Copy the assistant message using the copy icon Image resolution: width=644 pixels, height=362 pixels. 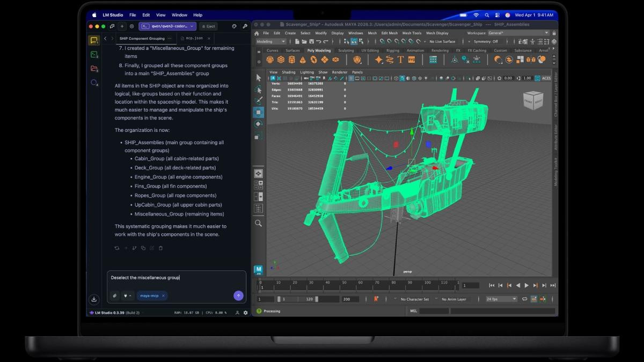pos(143,248)
